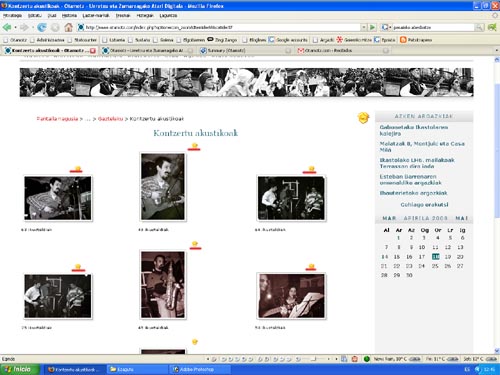Click the yellow smiley icon beside the page title
This screenshot has height=375, width=500.
click(363, 118)
